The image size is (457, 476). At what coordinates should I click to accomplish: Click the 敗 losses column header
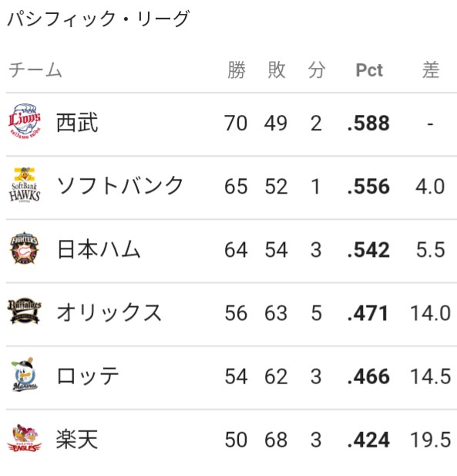276,70
